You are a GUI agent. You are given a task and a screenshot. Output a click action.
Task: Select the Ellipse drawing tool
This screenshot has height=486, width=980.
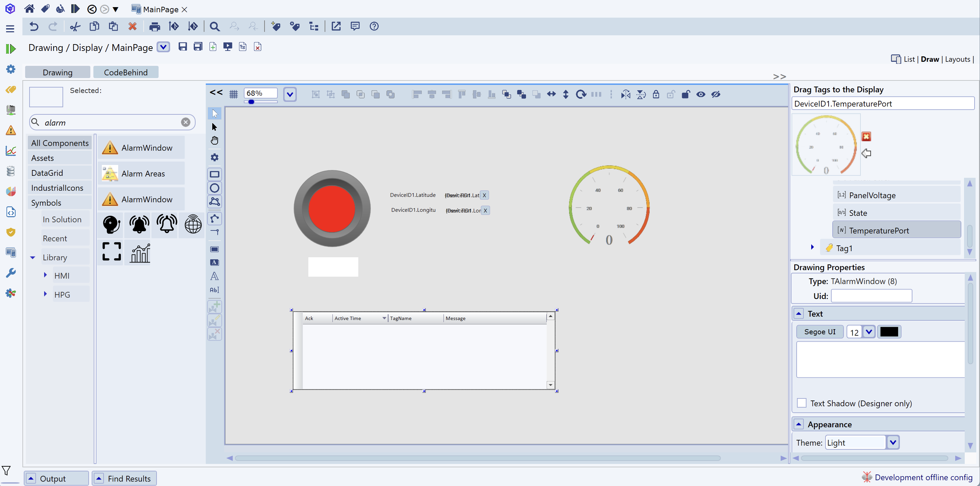point(215,188)
